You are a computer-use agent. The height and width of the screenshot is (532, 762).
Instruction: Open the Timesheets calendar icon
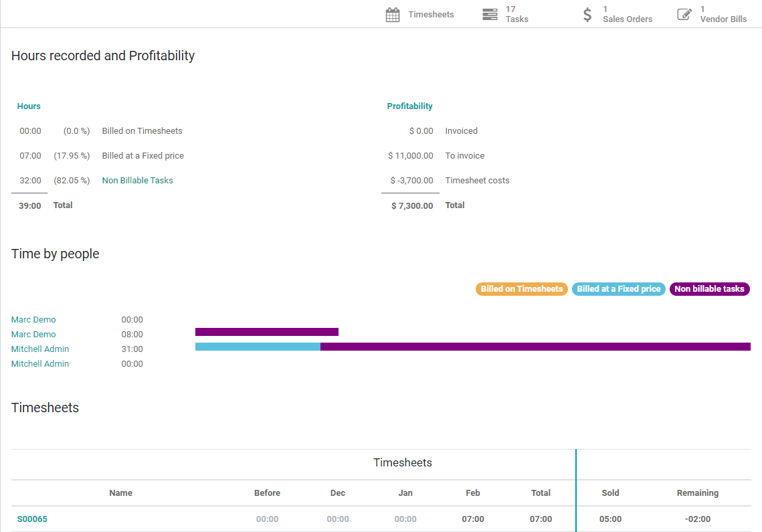tap(393, 15)
